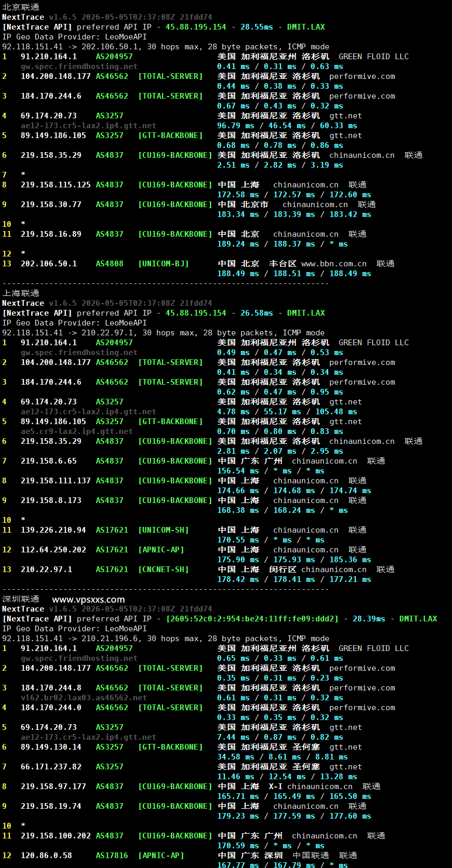
Task: Select the 28.55ms API latency value
Action: tap(257, 27)
